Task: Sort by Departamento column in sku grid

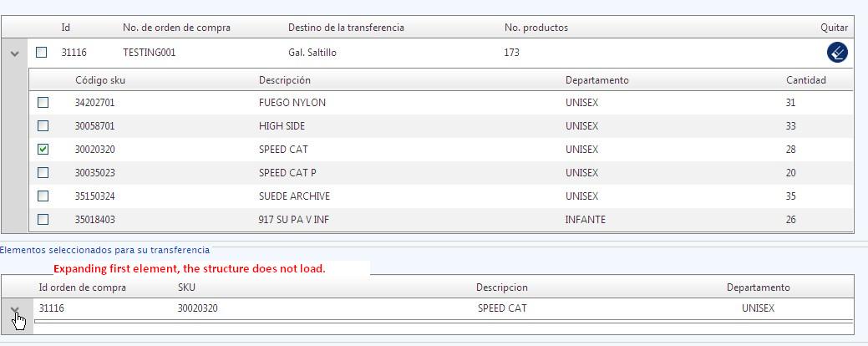Action: [x=596, y=80]
